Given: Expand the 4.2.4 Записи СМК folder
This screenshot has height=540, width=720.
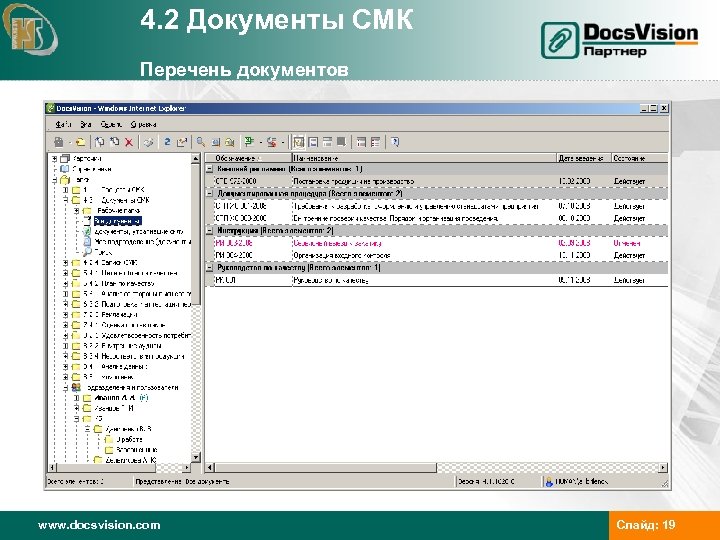Looking at the screenshot, I should point(66,263).
